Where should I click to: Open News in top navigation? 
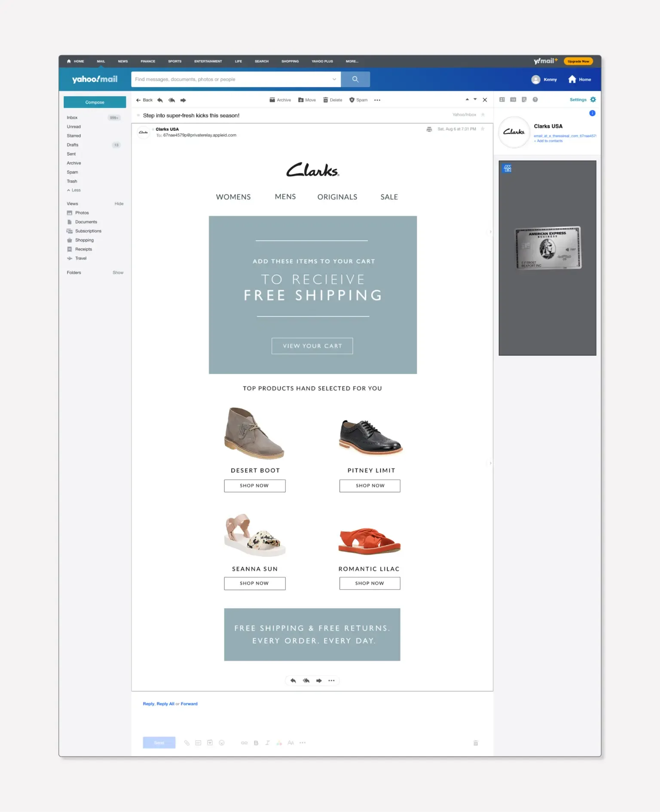pyautogui.click(x=123, y=61)
